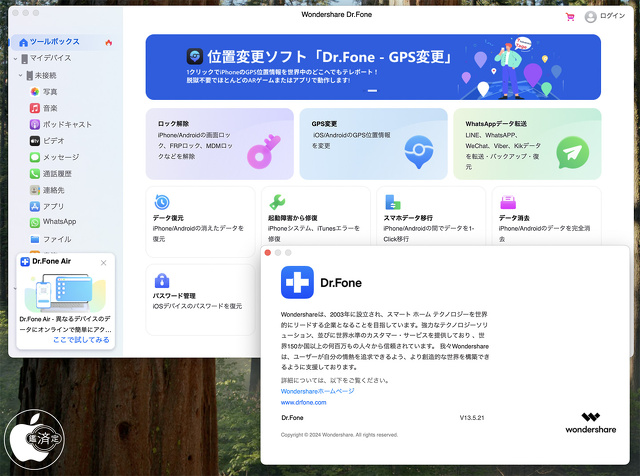The width and height of the screenshot is (640, 476).
Task: Open the GPS変更 card title
Action: click(324, 124)
